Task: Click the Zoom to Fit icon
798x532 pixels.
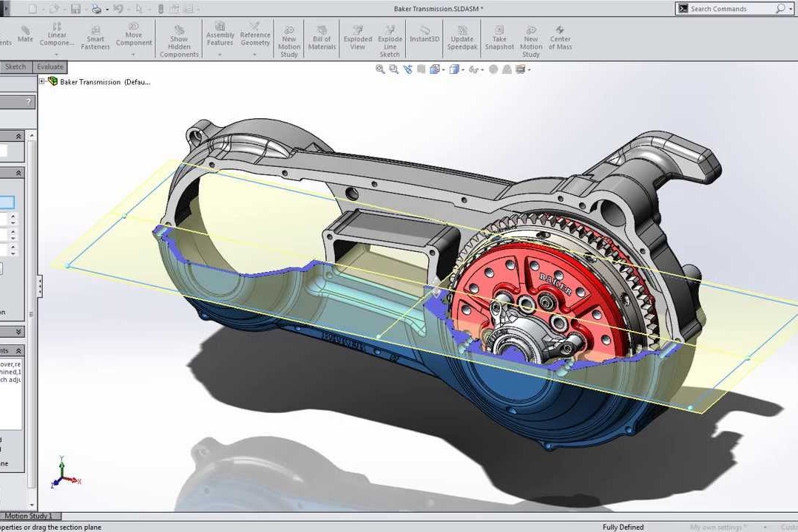Action: click(378, 69)
